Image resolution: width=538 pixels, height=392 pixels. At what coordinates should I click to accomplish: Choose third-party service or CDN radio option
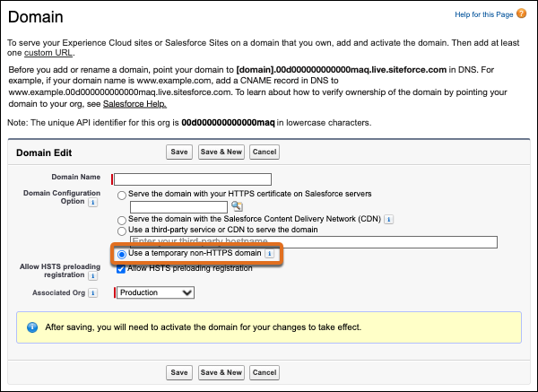pos(122,231)
